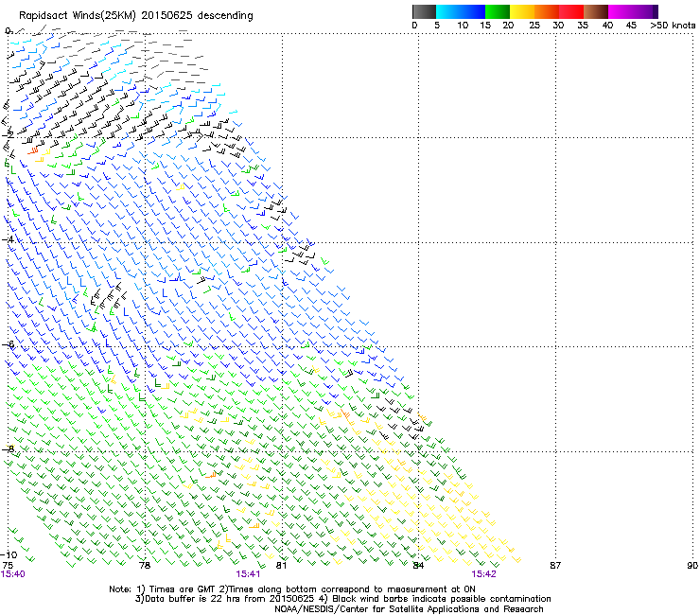Click the purple time stamp 15:42
Image resolution: width=700 pixels, height=615 pixels.
tap(484, 574)
